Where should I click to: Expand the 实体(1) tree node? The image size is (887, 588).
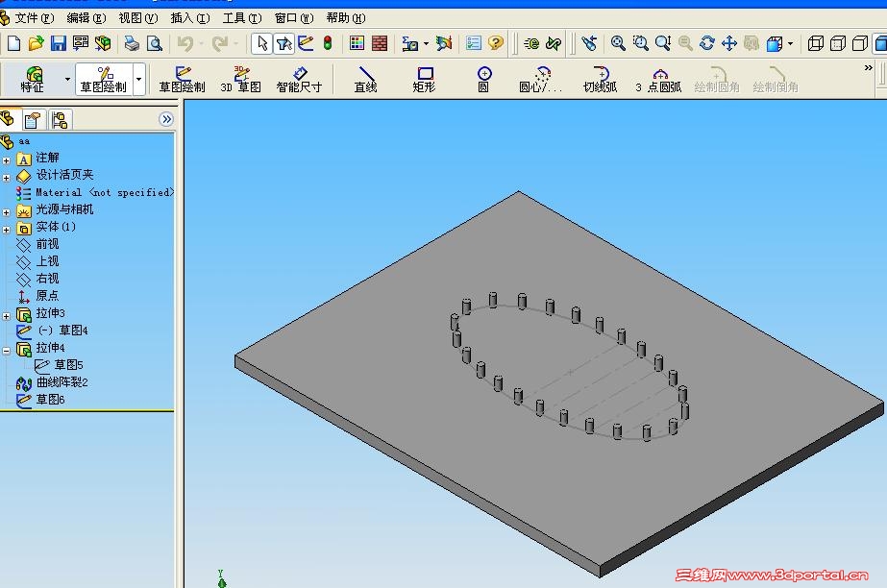[6, 231]
